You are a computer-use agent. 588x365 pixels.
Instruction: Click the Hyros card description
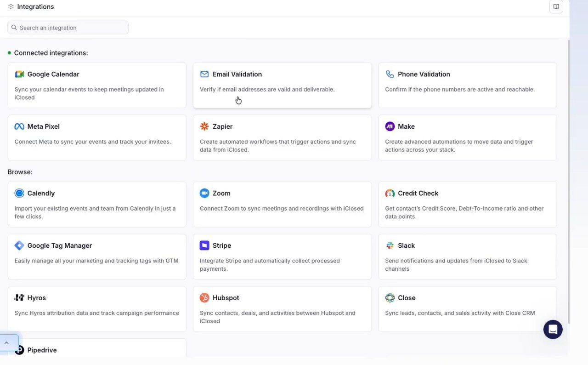[x=97, y=313]
